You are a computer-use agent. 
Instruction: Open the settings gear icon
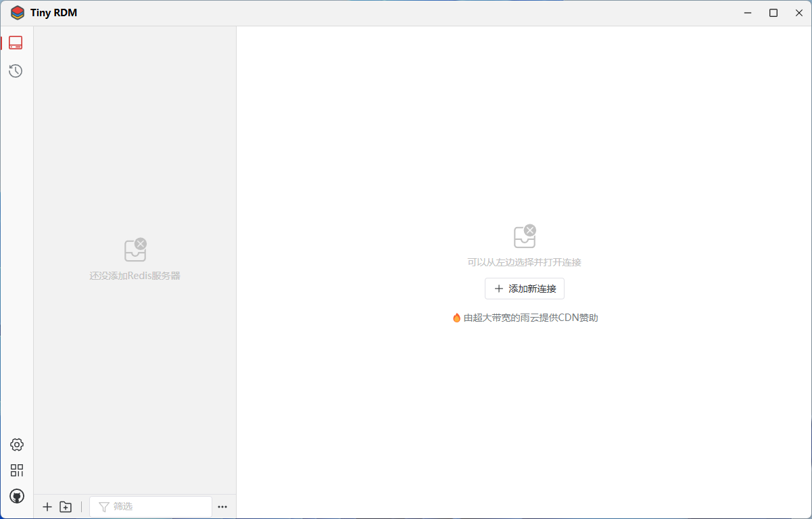(17, 445)
